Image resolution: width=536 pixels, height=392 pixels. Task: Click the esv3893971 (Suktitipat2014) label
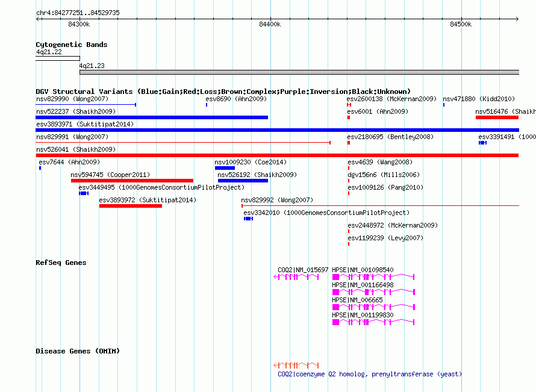(x=85, y=124)
